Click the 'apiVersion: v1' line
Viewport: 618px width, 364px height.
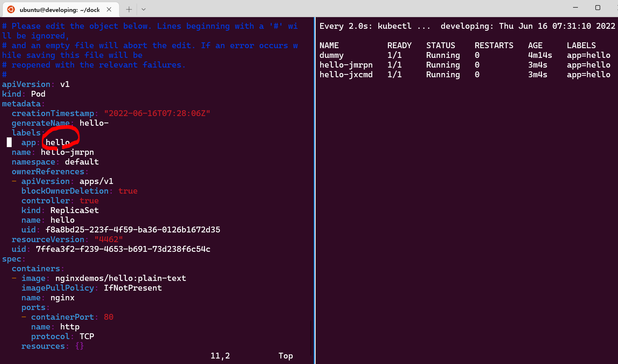(x=36, y=84)
